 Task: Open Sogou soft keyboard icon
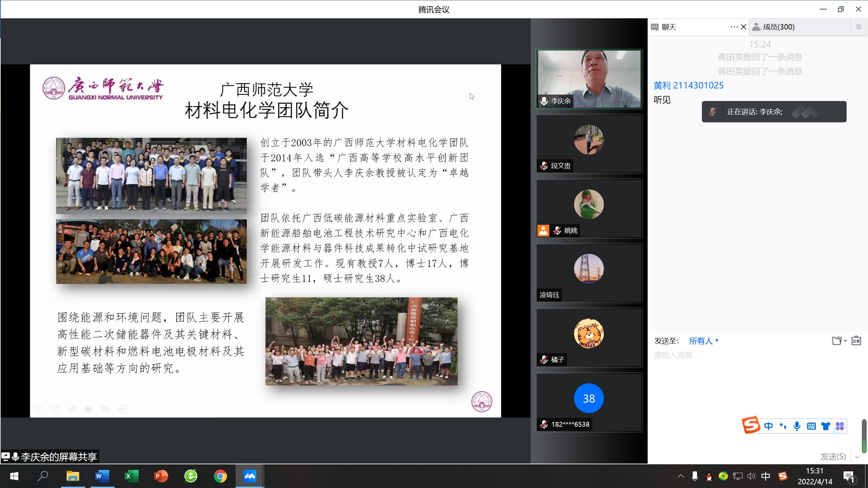pos(811,426)
